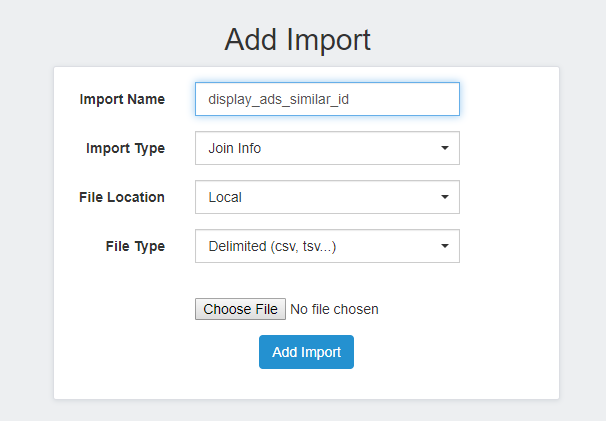Click the Import Type label
Viewport: 606px width, 421px height.
pyautogui.click(x=126, y=148)
